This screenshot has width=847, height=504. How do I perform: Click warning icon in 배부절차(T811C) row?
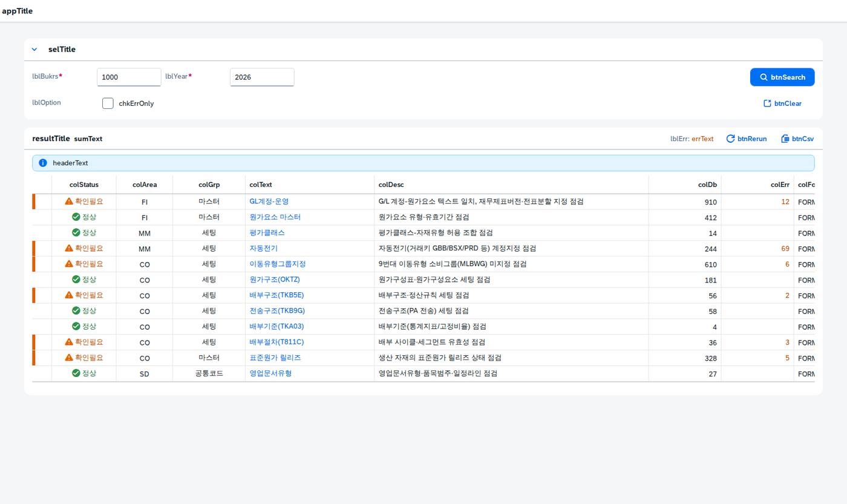click(69, 342)
